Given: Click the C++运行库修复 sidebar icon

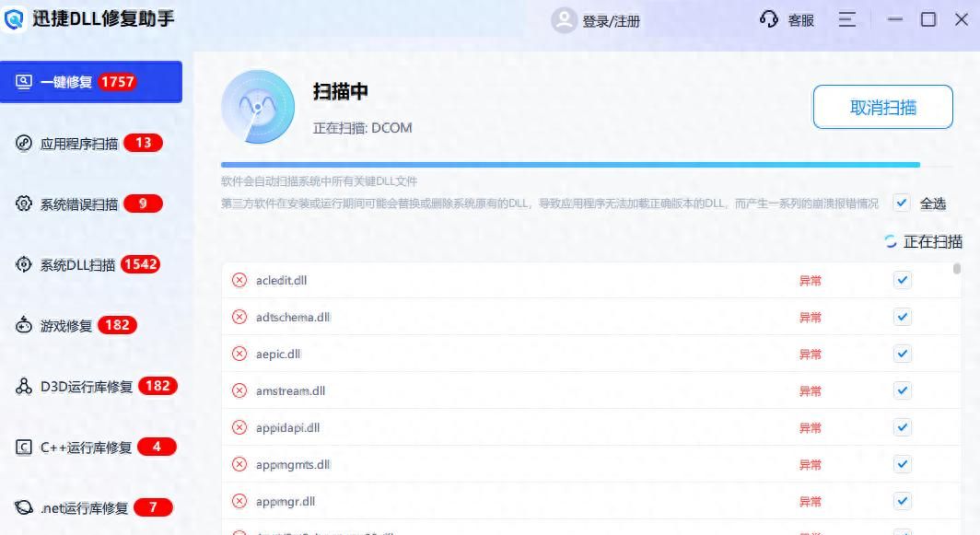Looking at the screenshot, I should 24,448.
